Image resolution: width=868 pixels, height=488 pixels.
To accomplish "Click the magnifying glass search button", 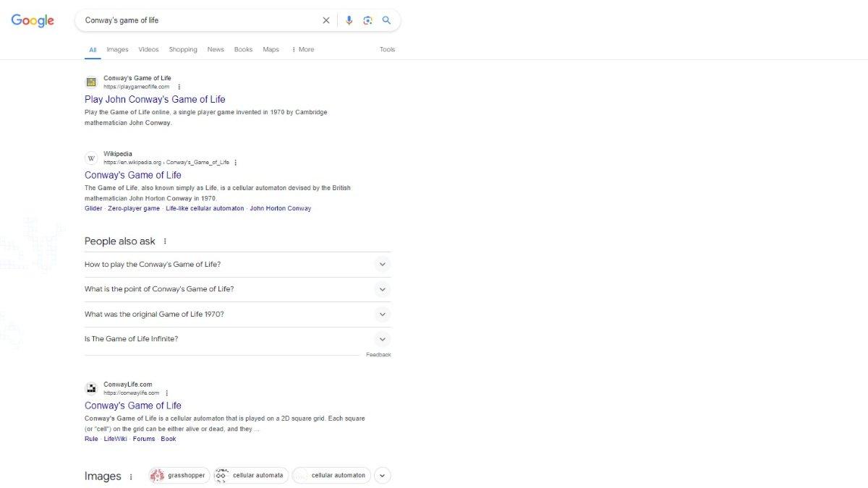I will (386, 20).
